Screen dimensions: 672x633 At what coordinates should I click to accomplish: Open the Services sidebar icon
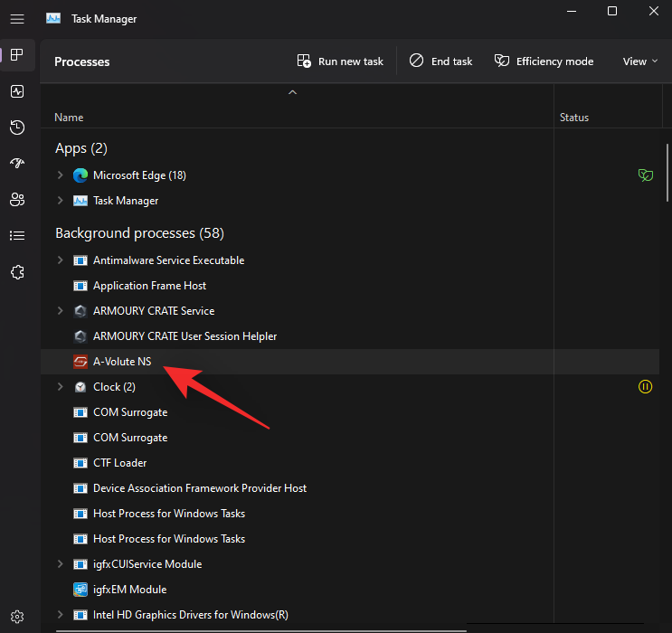17,272
